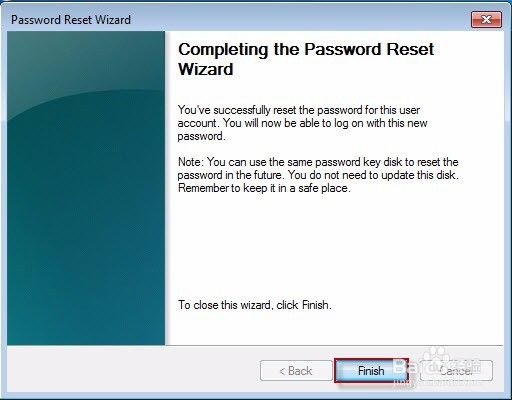Click the Finish button
The width and height of the screenshot is (512, 400).
pos(371,370)
